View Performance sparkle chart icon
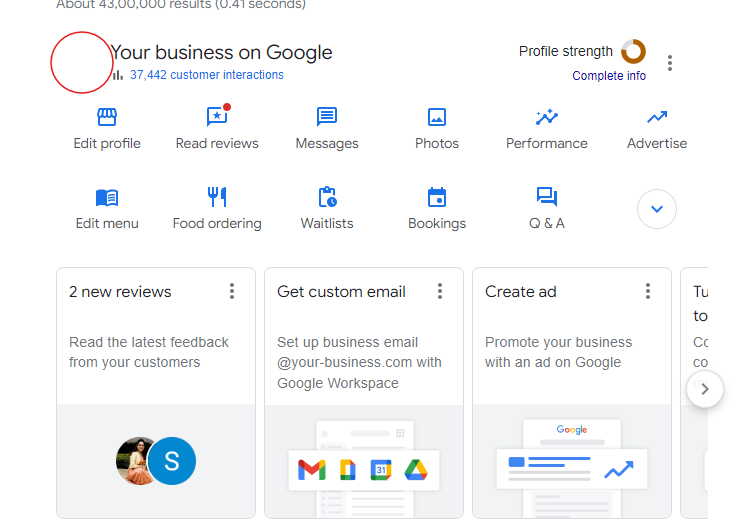The image size is (738, 531). [547, 117]
